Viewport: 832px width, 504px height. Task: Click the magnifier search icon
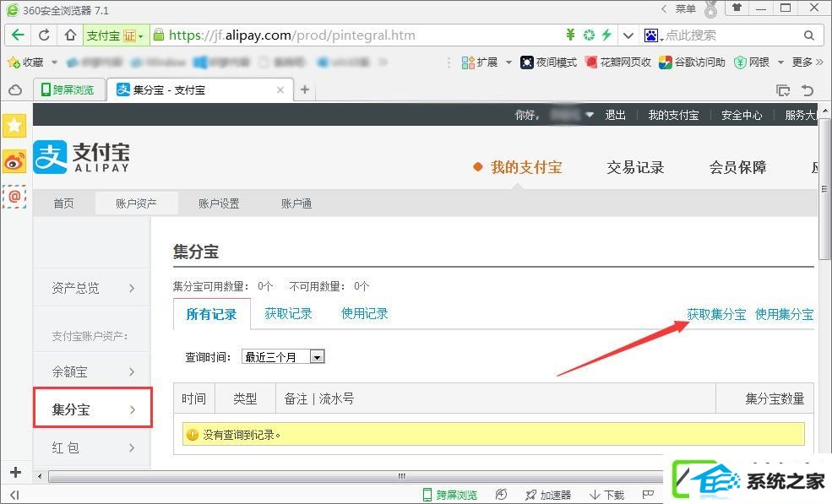point(808,35)
